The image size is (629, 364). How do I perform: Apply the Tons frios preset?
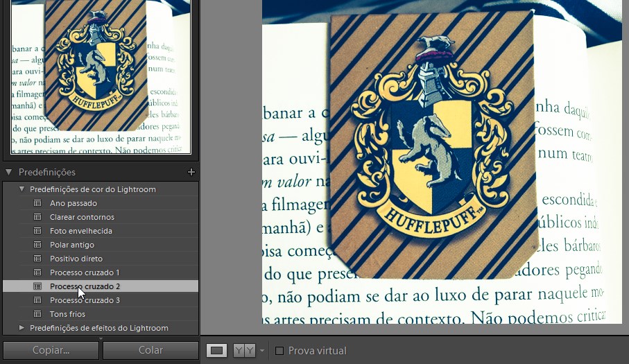pyautogui.click(x=67, y=314)
